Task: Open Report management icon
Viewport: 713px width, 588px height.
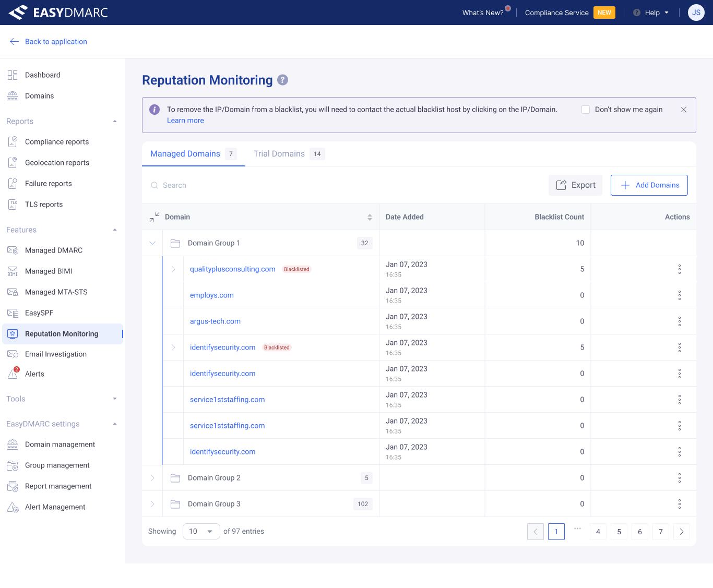Action: click(13, 486)
